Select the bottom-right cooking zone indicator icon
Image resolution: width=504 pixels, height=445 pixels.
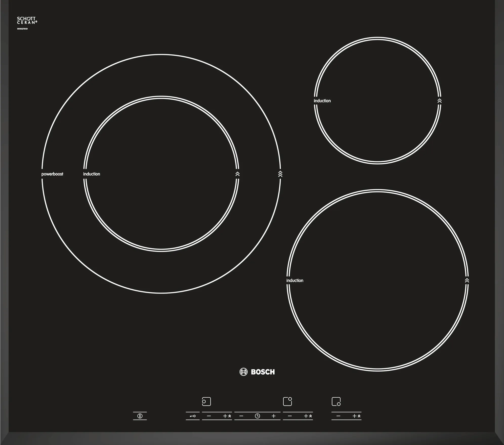click(336, 401)
